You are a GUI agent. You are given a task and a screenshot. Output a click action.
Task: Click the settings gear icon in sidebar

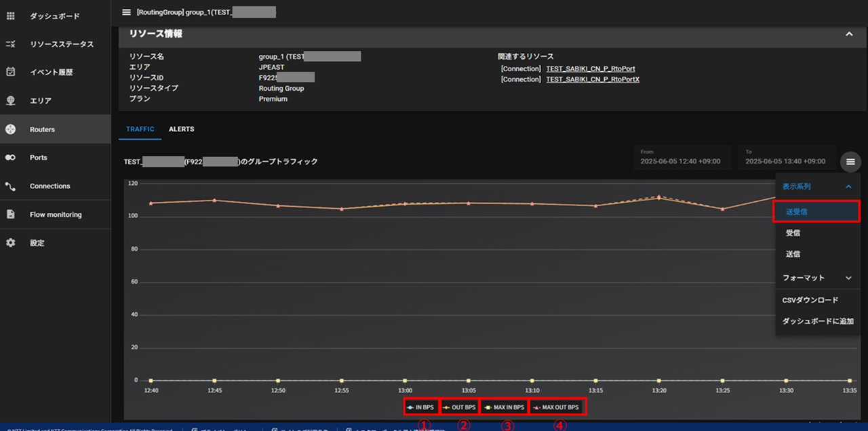click(10, 243)
